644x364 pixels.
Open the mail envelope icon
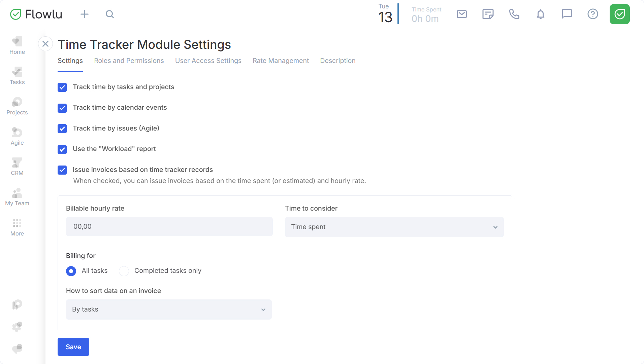tap(461, 14)
